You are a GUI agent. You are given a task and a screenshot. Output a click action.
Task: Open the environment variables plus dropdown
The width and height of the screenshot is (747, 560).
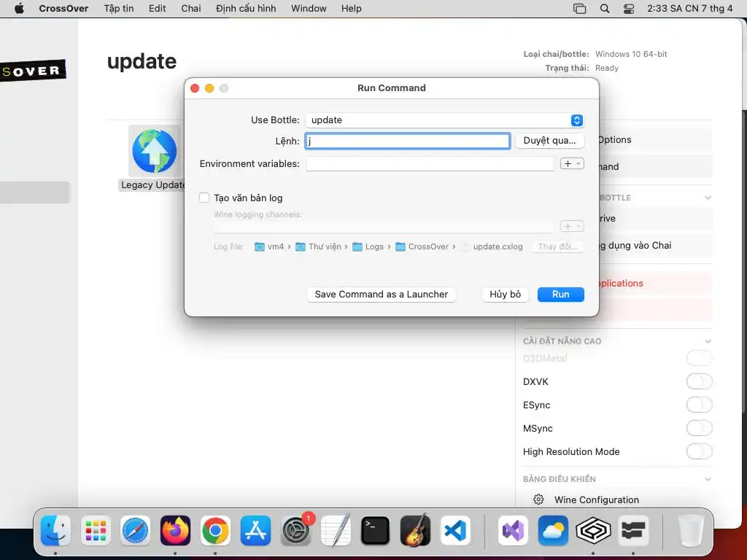[572, 163]
